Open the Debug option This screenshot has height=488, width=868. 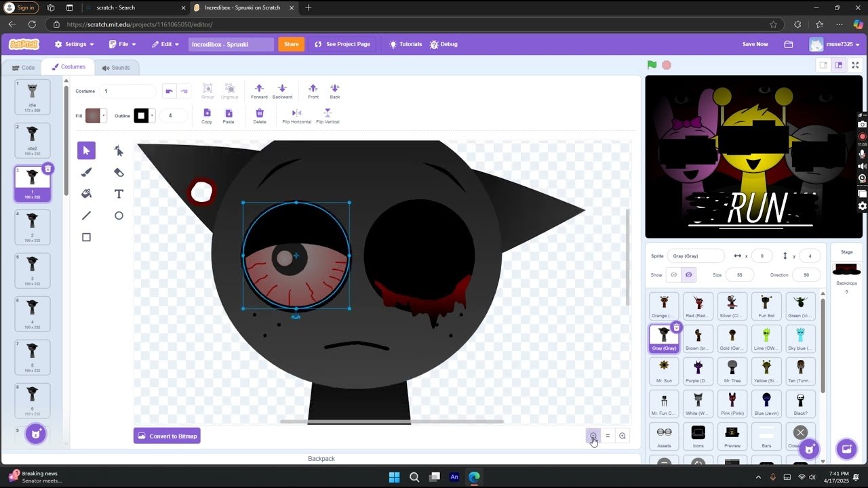click(x=443, y=44)
